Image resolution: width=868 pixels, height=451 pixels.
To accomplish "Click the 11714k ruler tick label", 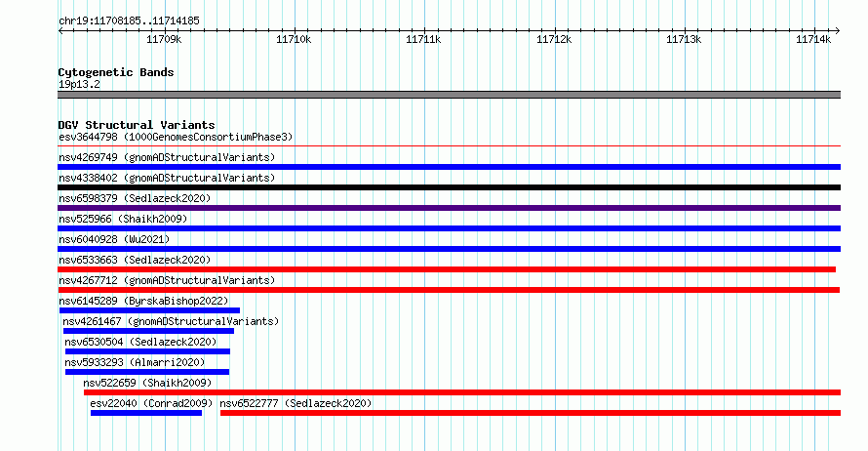I will [x=813, y=39].
